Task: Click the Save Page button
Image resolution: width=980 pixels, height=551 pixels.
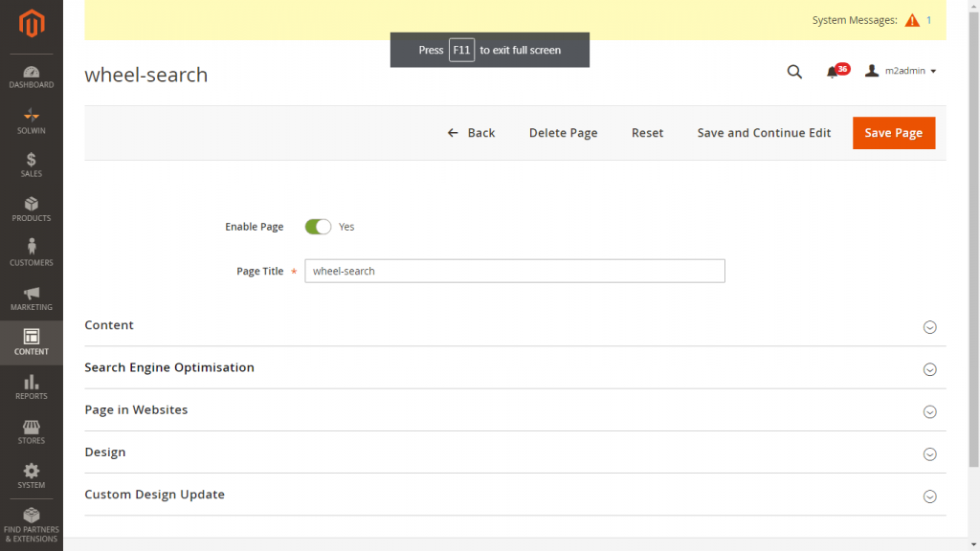Action: (x=893, y=133)
